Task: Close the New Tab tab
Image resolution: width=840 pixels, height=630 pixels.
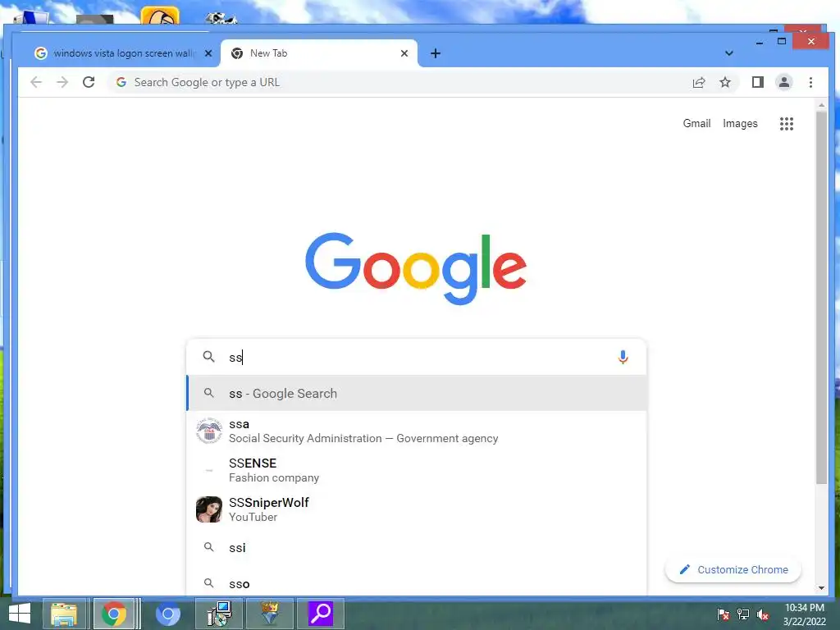Action: point(404,53)
